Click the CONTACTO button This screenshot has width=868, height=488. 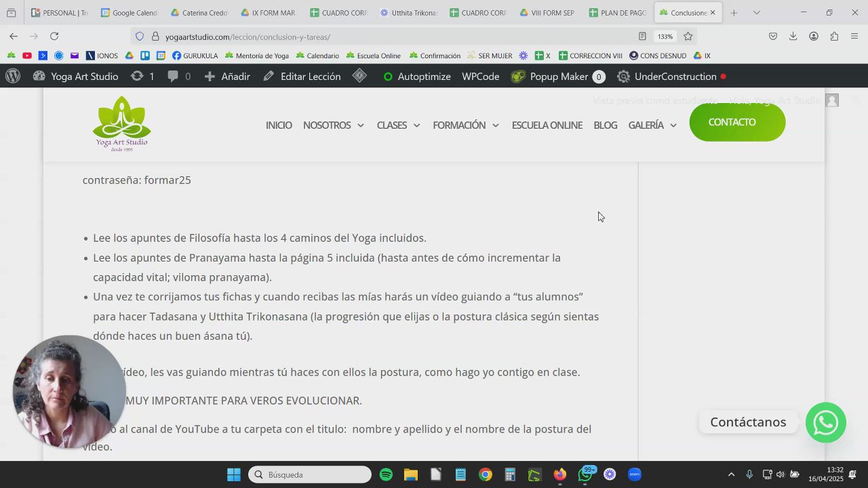point(737,122)
